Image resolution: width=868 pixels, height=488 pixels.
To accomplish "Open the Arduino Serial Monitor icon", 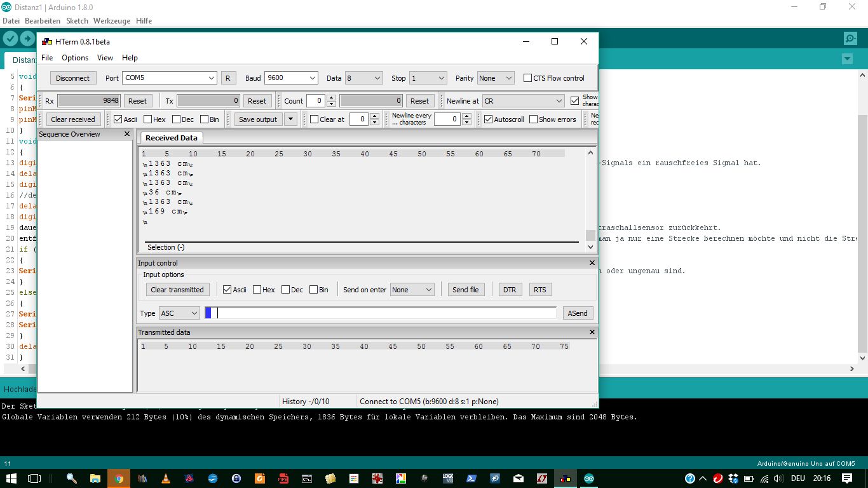I will (x=850, y=39).
